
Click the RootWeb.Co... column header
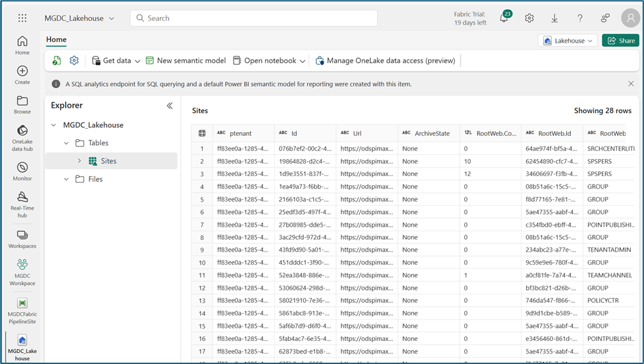(490, 133)
